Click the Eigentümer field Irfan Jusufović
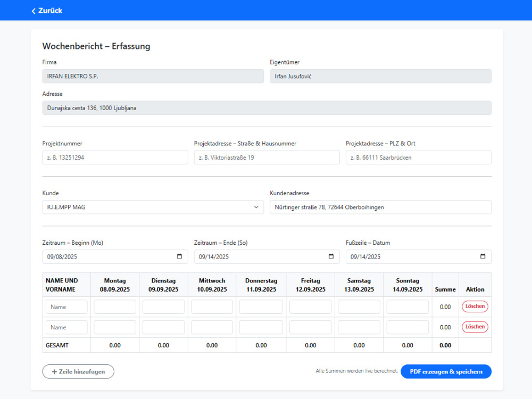 coord(381,76)
